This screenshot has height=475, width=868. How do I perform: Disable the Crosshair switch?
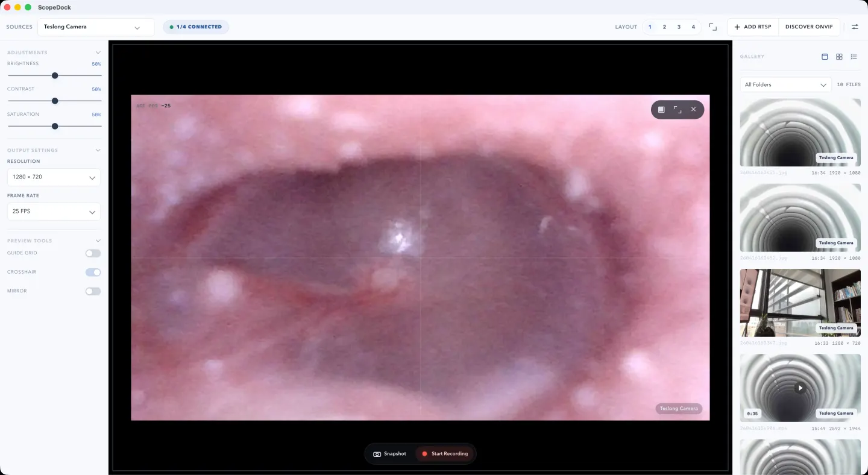pyautogui.click(x=93, y=272)
